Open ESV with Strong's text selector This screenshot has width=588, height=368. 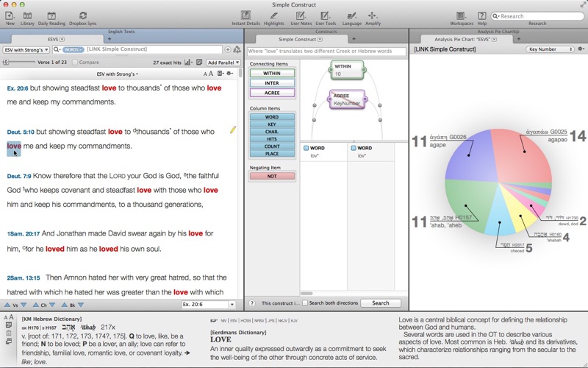(x=26, y=49)
